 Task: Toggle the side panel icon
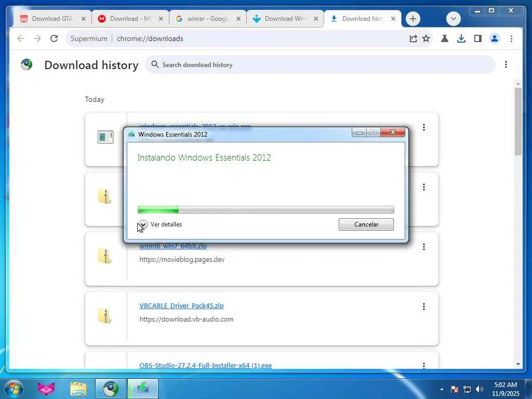(x=478, y=38)
